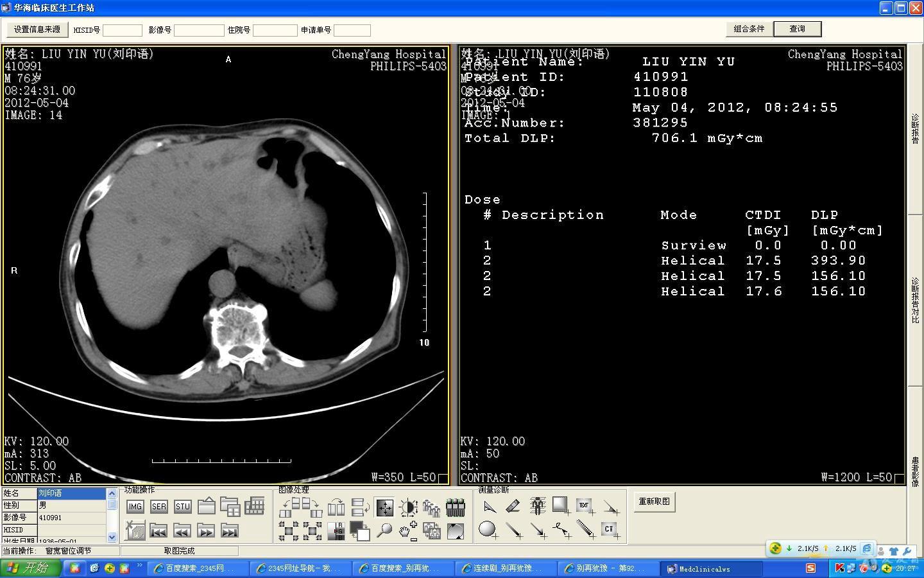
Task: Click the 设置信息来源 button
Action: point(37,30)
